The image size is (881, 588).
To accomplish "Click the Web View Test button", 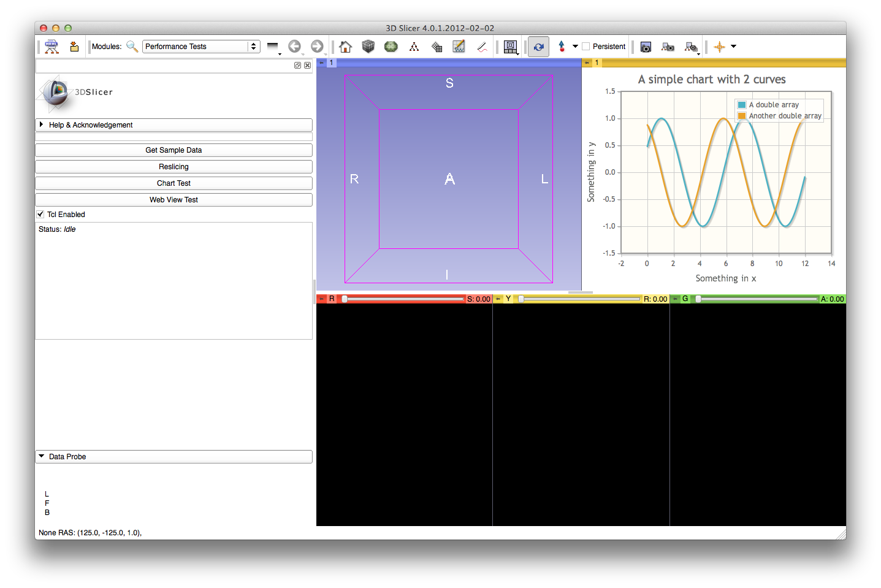I will (x=174, y=200).
